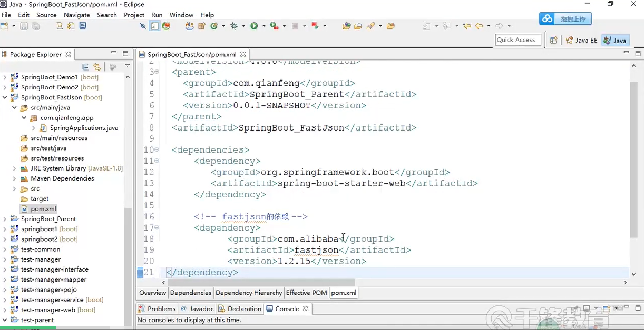Expand the test-manager-web project
This screenshot has height=330, width=644.
5,310
